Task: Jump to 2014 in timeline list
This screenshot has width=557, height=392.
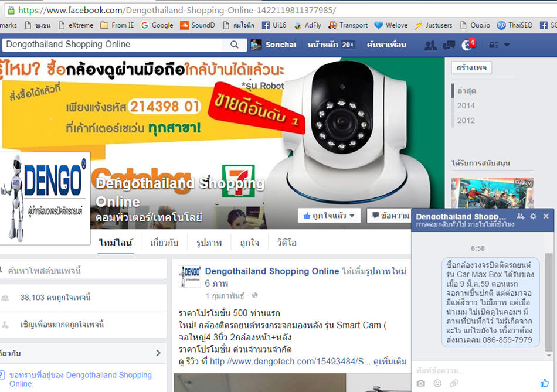Action: pos(466,105)
